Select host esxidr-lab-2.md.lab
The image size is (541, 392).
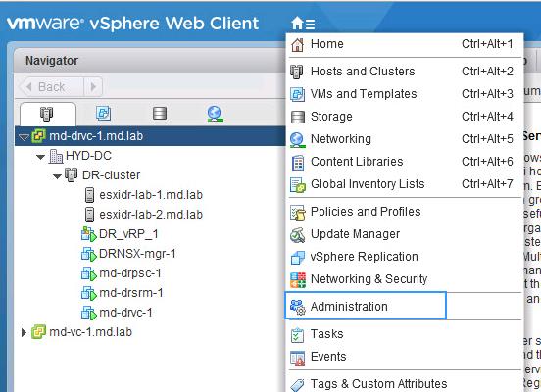click(x=151, y=215)
